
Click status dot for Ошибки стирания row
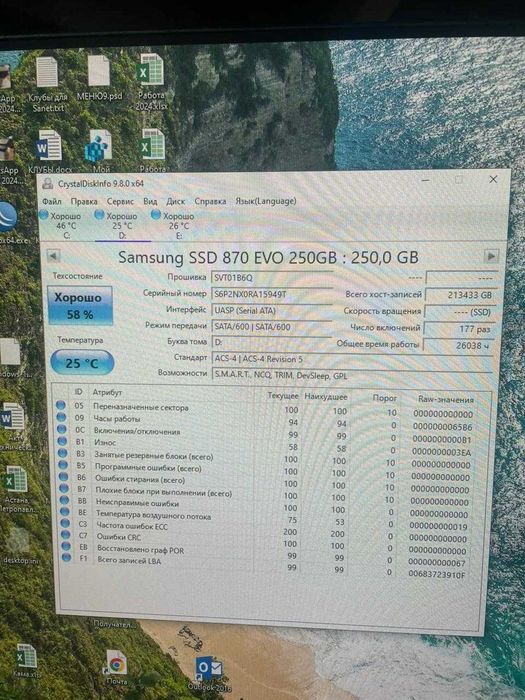pos(63,476)
